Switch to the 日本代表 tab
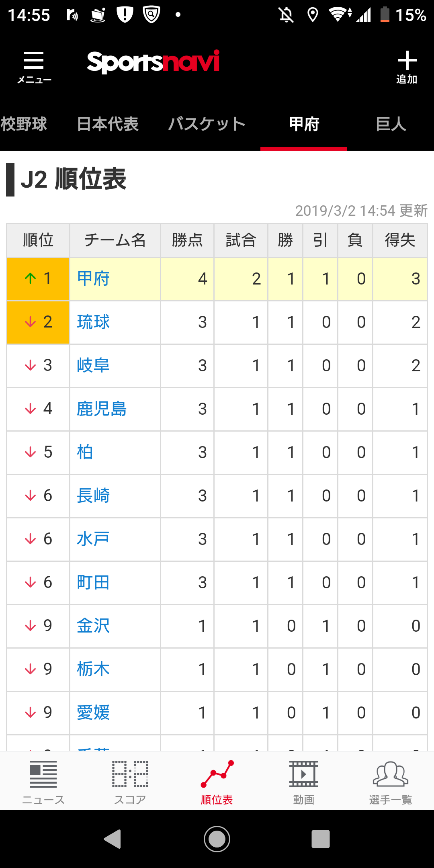 [x=108, y=124]
